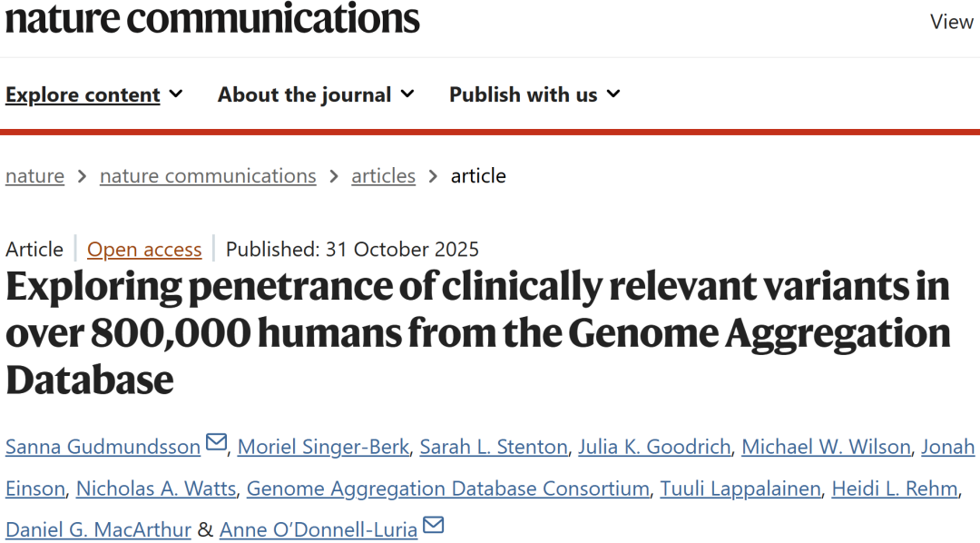Select author Sarah L. Stenton

click(494, 447)
